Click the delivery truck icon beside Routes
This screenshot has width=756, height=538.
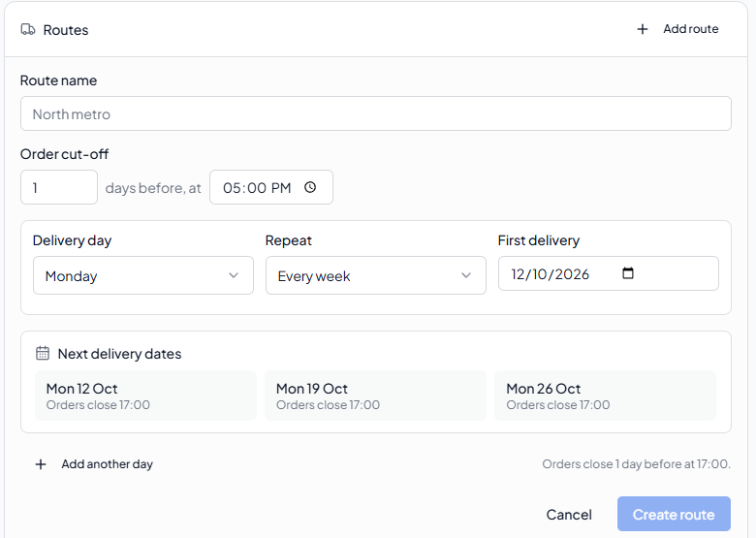click(x=28, y=30)
